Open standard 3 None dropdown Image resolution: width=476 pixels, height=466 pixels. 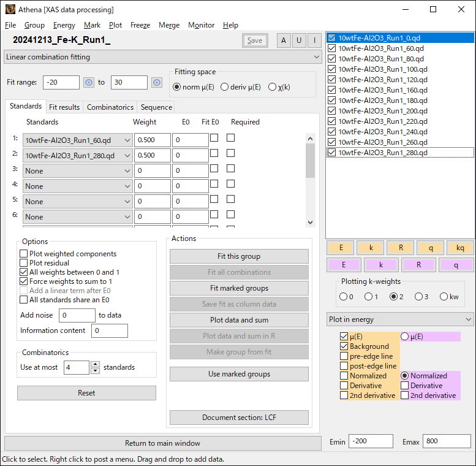coord(78,170)
